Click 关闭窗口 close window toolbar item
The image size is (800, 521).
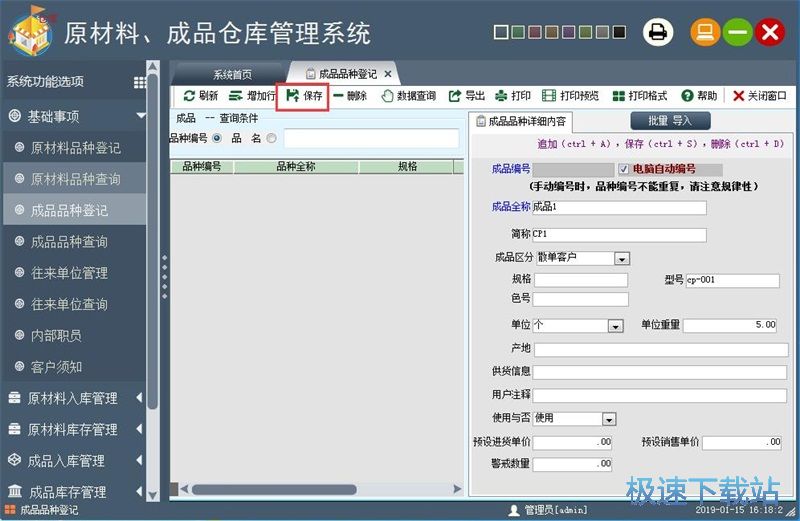click(x=759, y=96)
